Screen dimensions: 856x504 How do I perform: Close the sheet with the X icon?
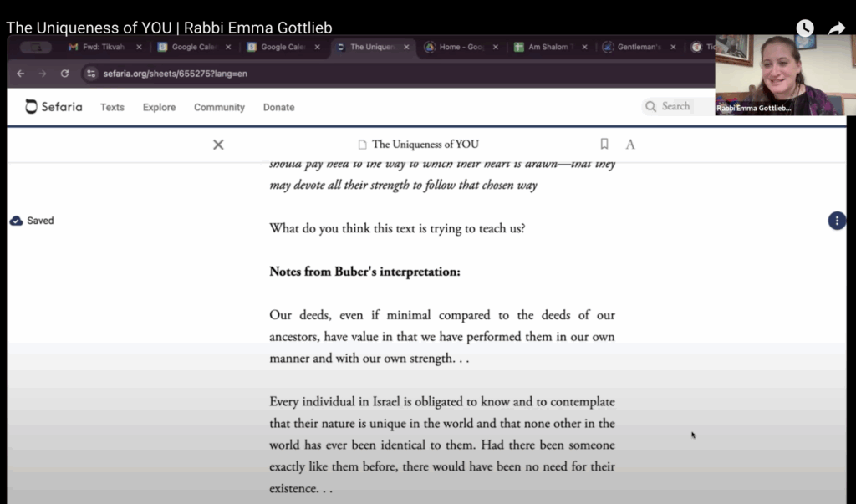point(218,145)
